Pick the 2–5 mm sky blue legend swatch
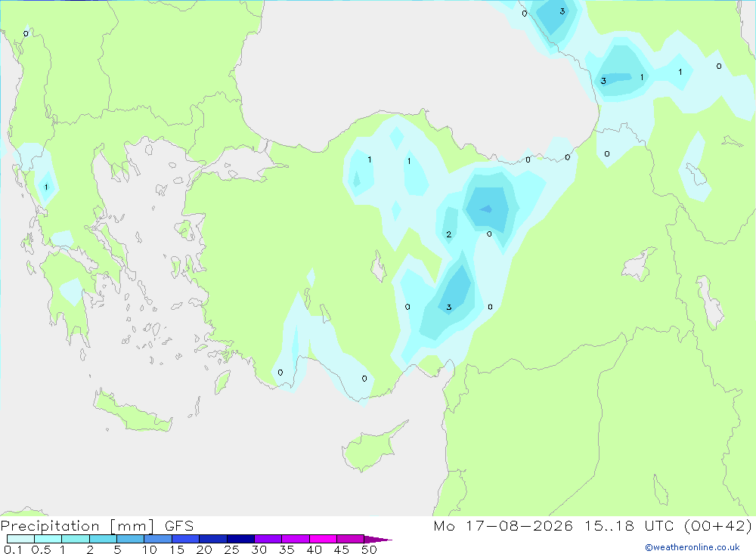The width and height of the screenshot is (756, 554). (x=103, y=539)
